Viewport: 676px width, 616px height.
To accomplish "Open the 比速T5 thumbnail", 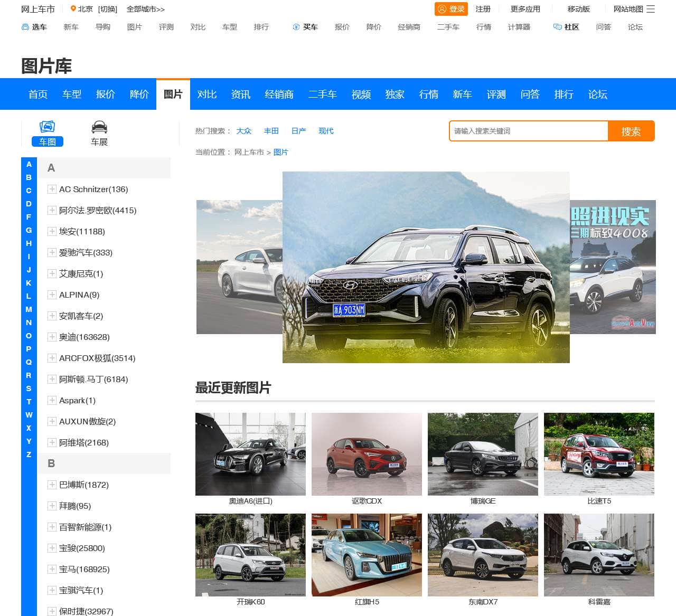I will 599,454.
